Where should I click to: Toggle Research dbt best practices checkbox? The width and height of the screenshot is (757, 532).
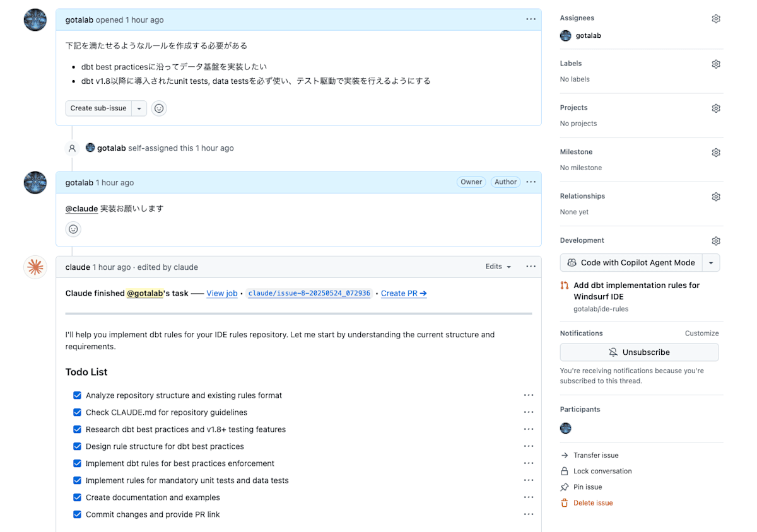click(78, 429)
